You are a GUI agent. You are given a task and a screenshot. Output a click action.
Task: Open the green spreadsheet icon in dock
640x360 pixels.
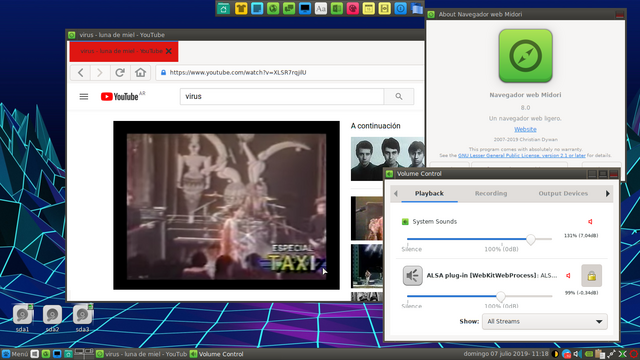point(337,8)
